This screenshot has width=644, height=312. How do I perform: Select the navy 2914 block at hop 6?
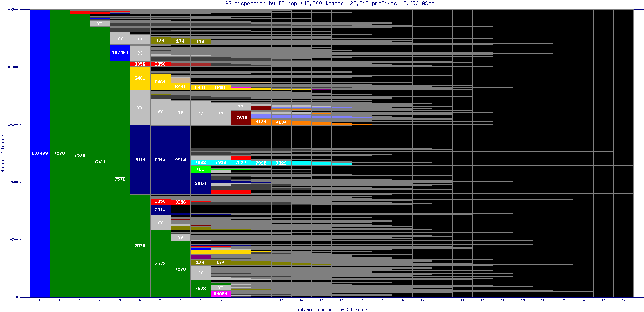(140, 160)
